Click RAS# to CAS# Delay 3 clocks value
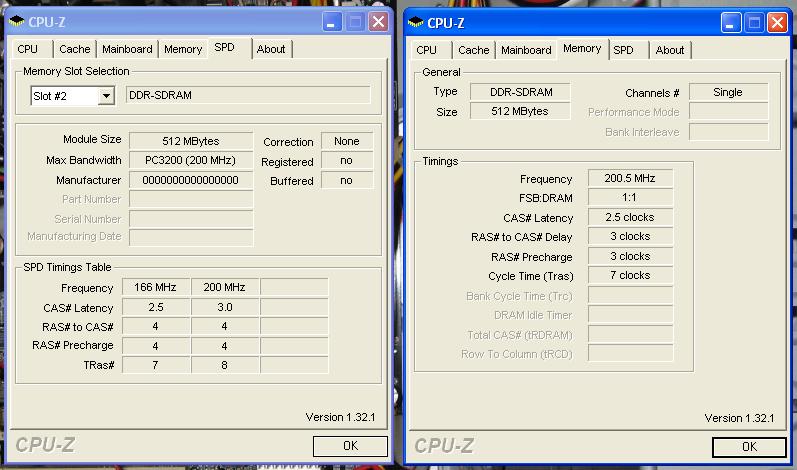This screenshot has height=470, width=797. click(630, 237)
